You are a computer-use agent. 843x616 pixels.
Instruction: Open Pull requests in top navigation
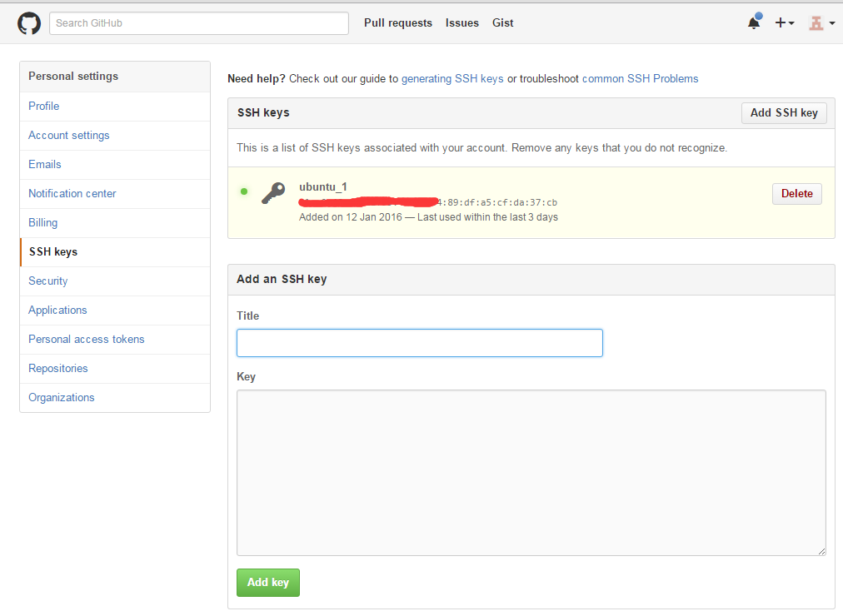398,23
